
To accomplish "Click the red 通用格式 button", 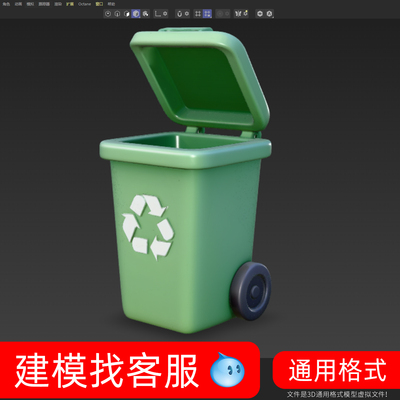I will point(337,370).
